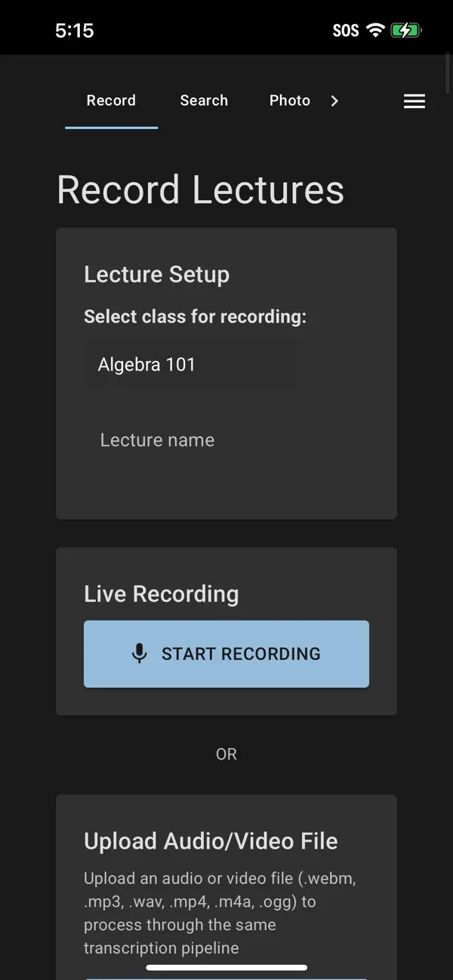Click the Start Recording button
The height and width of the screenshot is (980, 453).
[226, 654]
